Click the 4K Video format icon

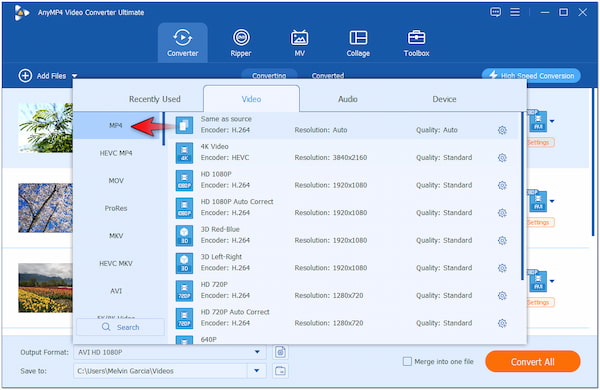184,153
